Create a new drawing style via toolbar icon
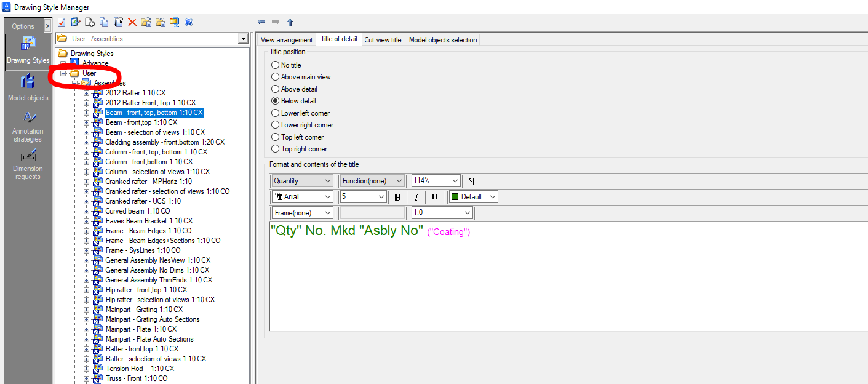 click(89, 22)
